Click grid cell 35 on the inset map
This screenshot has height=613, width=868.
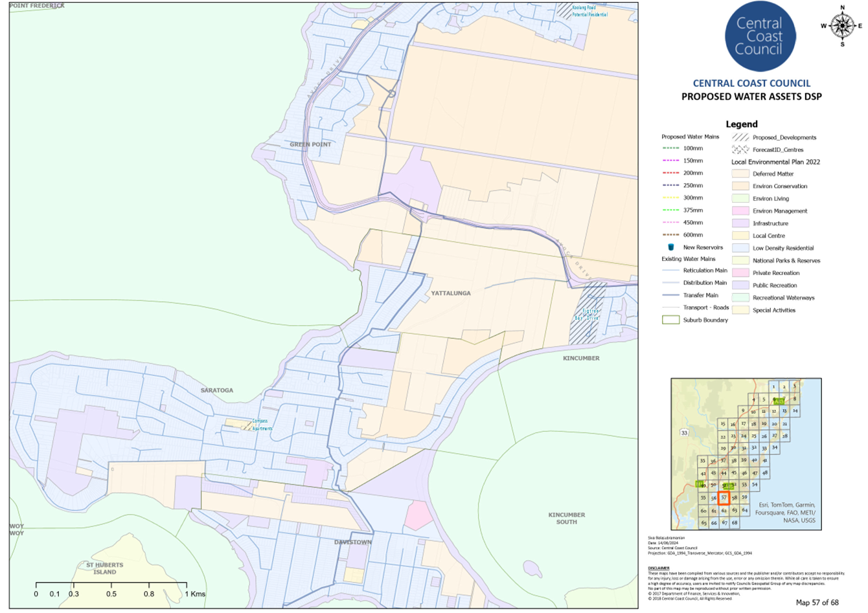703,462
